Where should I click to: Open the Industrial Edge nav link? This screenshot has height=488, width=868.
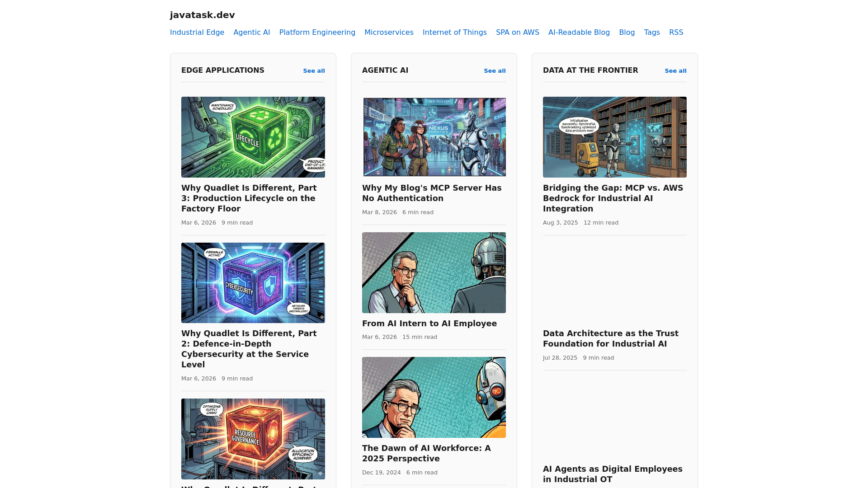coord(197,33)
